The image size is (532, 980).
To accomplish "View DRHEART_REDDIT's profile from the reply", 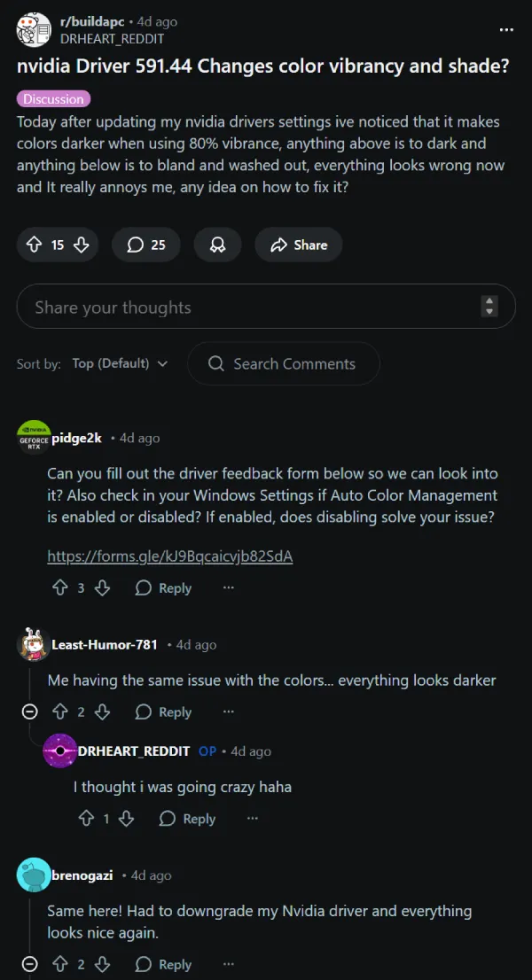I will coord(134,751).
